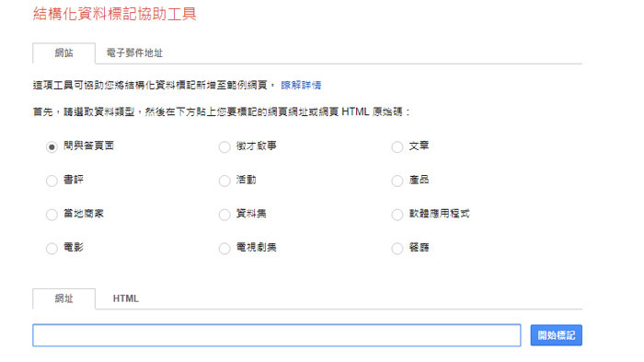Select the 徵才啟事 radio option
This screenshot has width=644, height=362.
[x=224, y=146]
